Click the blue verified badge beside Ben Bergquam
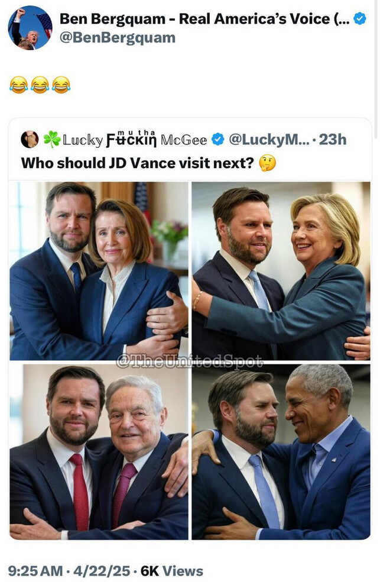 click(x=359, y=19)
